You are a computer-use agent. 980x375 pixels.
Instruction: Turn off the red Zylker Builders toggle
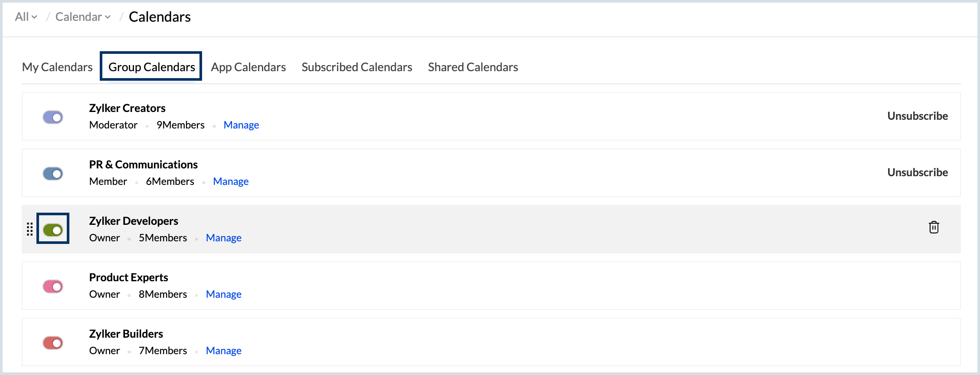pyautogui.click(x=53, y=343)
